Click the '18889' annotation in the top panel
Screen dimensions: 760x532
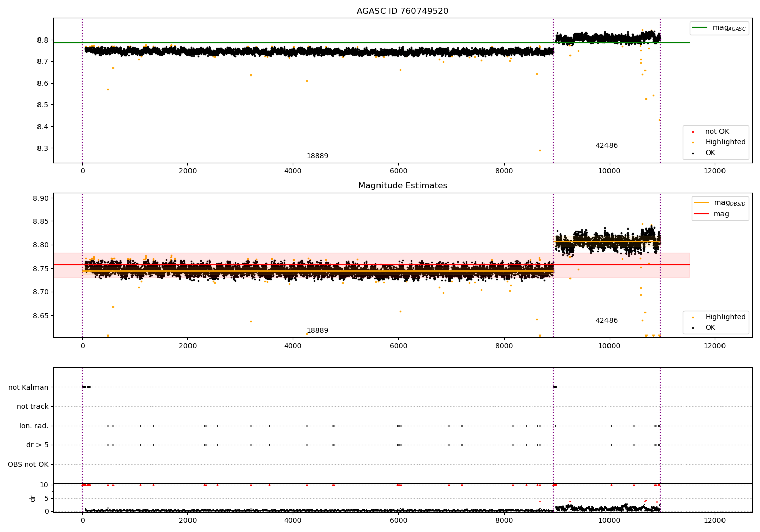tap(317, 156)
